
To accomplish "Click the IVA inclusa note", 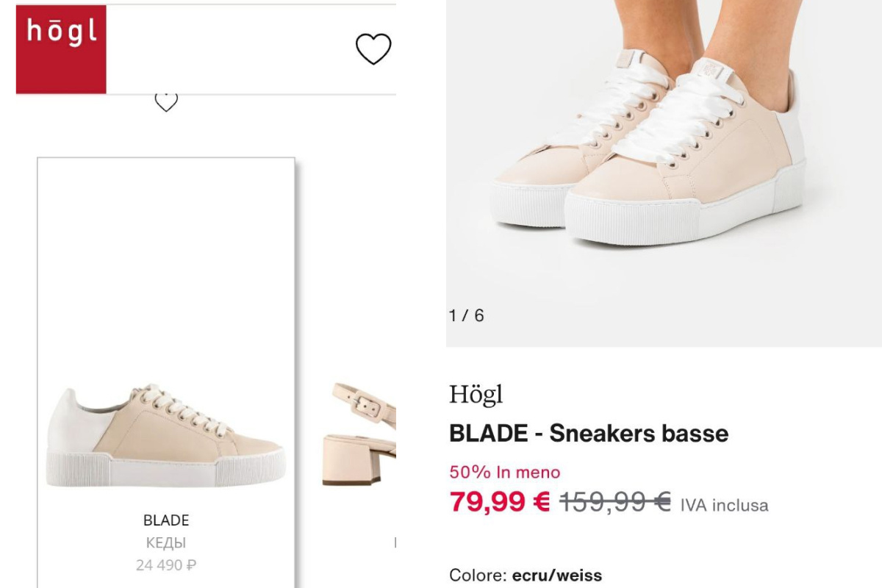I will click(x=724, y=506).
